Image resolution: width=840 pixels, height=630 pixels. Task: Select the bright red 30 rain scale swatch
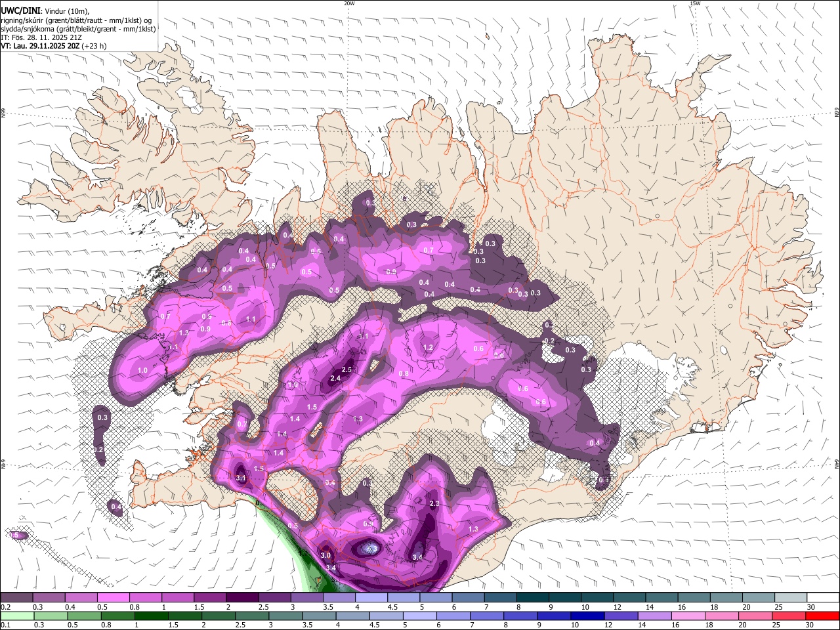click(x=822, y=616)
